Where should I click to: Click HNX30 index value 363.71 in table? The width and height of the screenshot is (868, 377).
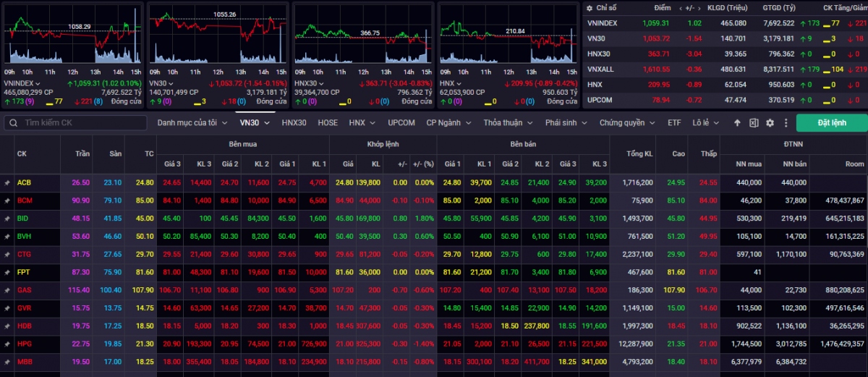[x=659, y=54]
